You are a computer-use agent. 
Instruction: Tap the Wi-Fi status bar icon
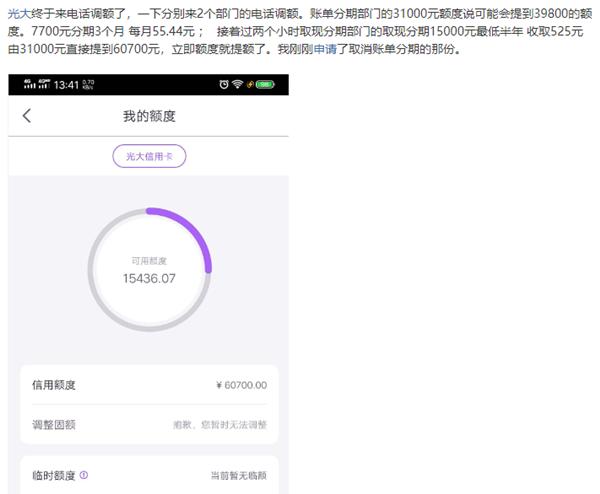[238, 84]
